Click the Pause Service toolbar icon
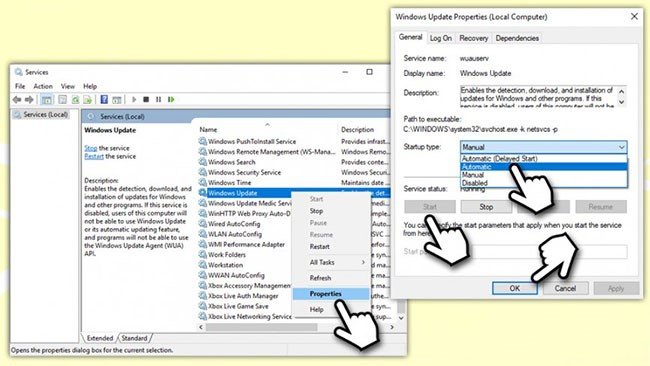The height and width of the screenshot is (366, 650). point(158,99)
